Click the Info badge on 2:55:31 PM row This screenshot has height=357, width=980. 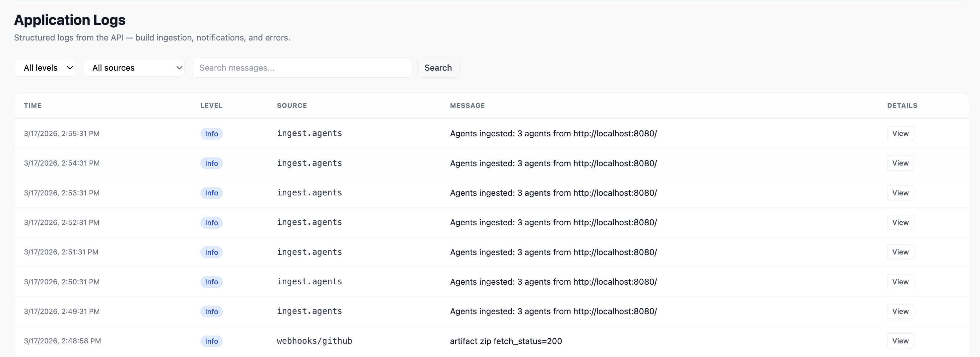(x=211, y=134)
